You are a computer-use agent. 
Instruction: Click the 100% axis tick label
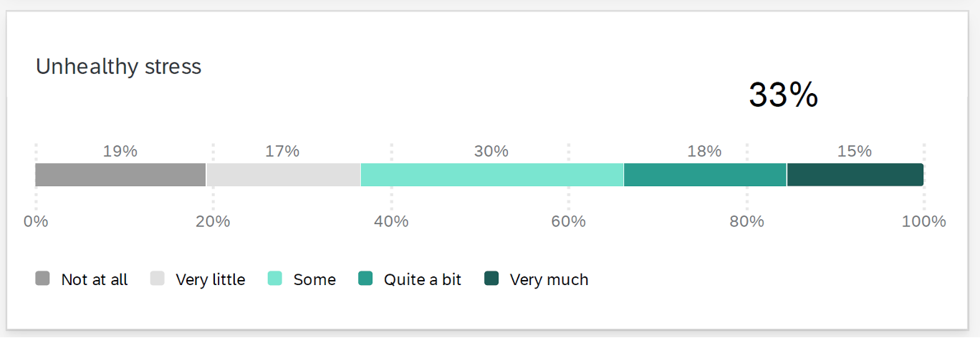click(924, 221)
